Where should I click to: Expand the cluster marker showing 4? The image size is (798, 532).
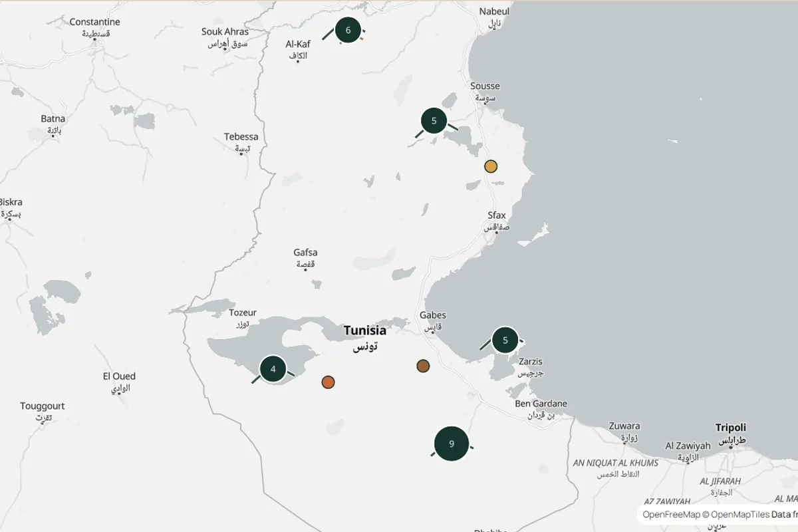point(273,369)
